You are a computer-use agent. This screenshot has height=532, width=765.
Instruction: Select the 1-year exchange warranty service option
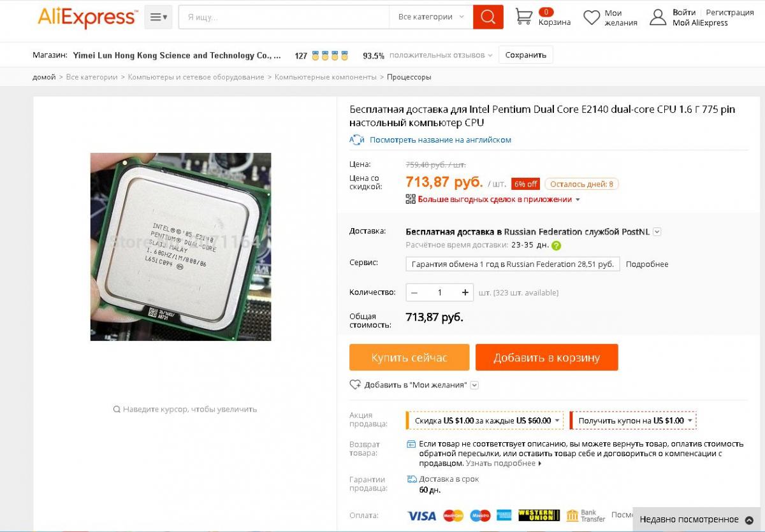point(513,264)
